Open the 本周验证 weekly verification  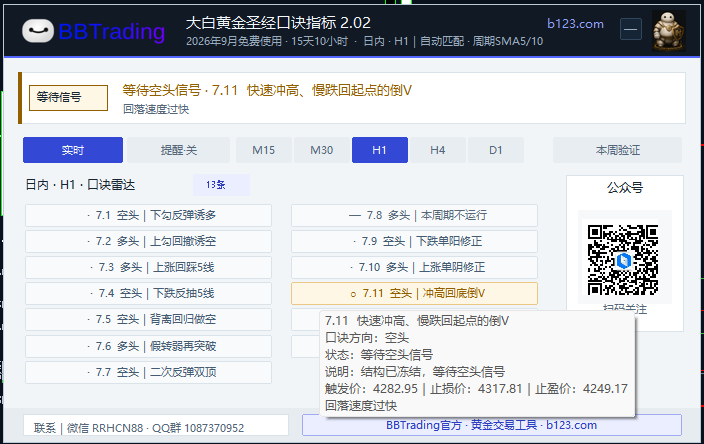coord(617,150)
